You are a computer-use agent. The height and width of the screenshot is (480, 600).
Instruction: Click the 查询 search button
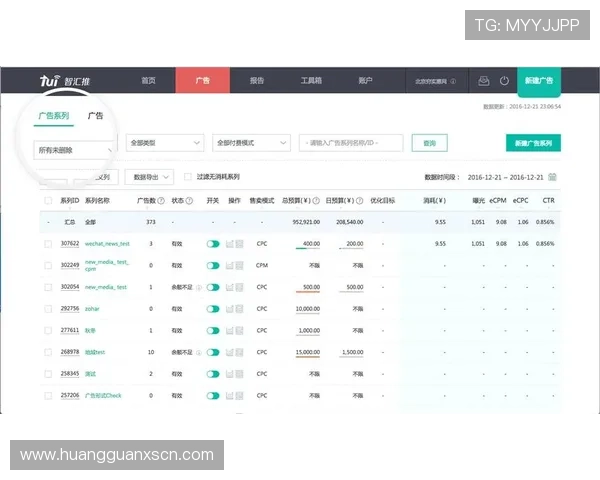pyautogui.click(x=430, y=143)
